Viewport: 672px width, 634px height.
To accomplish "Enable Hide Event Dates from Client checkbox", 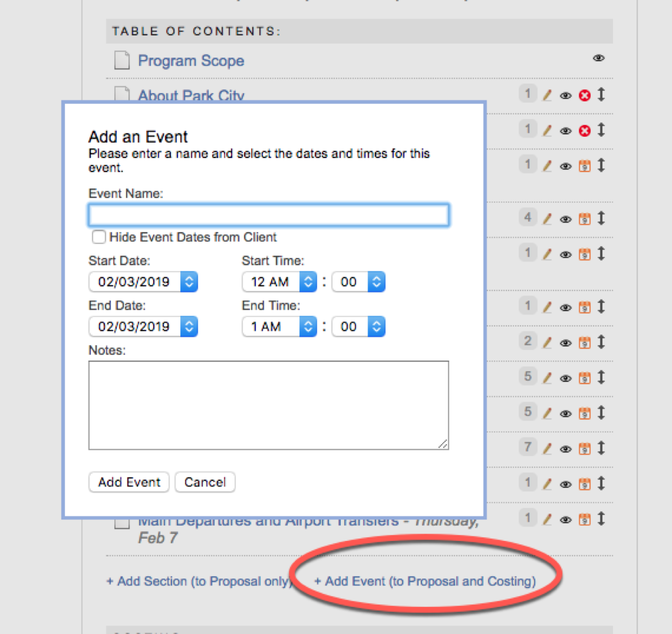I will [99, 237].
